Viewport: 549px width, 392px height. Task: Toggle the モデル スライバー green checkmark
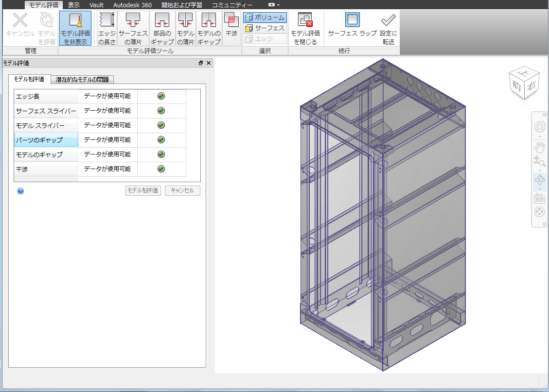(161, 125)
